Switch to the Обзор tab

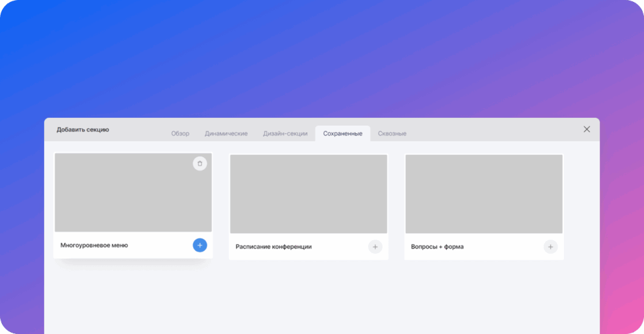point(180,133)
